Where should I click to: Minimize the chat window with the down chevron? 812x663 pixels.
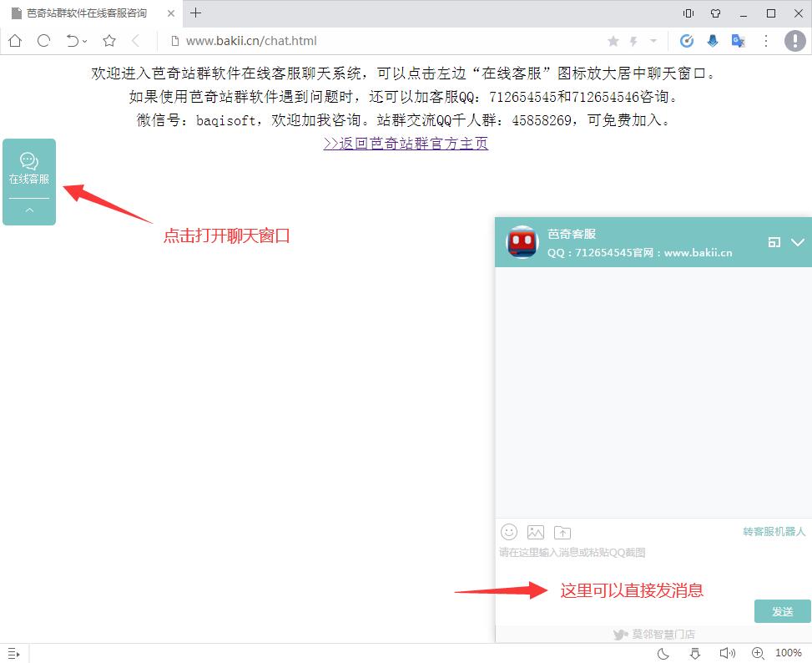798,242
